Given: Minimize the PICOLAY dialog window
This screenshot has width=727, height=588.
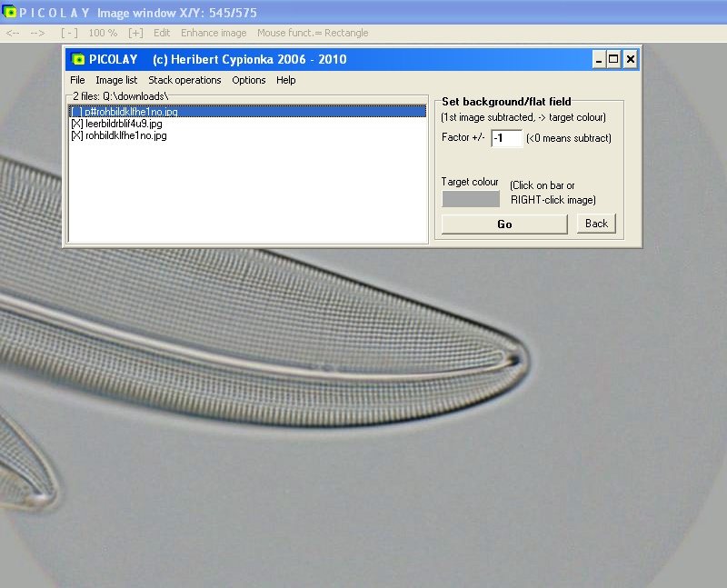Looking at the screenshot, I should click(x=599, y=60).
